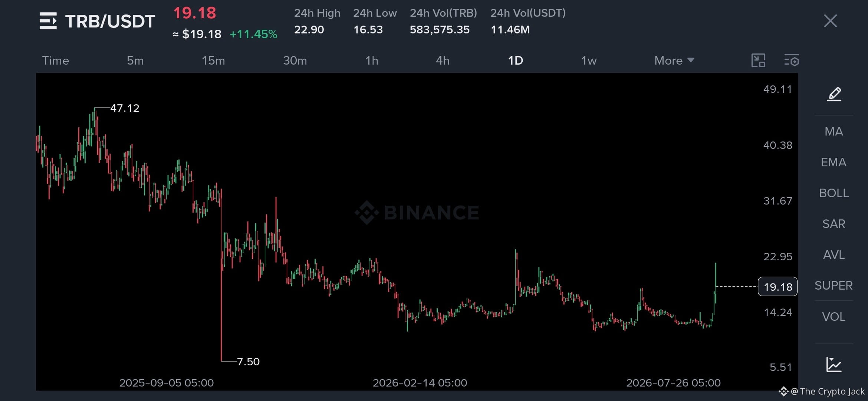
Task: Tap the 24h Vol(USDT) value 11.46M
Action: coord(510,30)
